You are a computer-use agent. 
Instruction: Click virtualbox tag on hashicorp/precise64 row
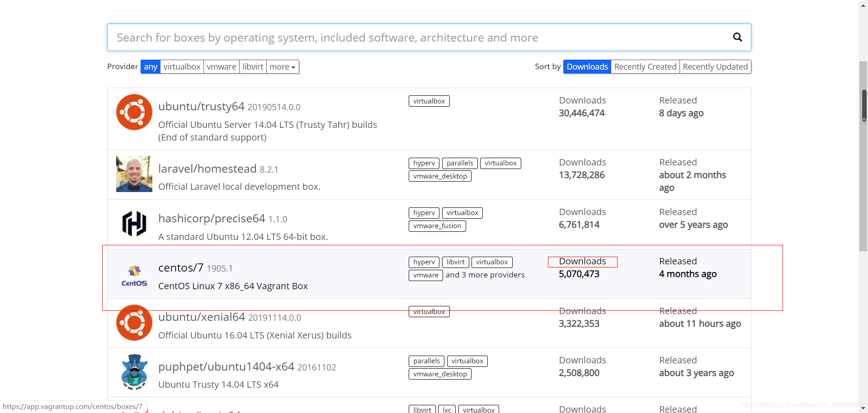462,213
